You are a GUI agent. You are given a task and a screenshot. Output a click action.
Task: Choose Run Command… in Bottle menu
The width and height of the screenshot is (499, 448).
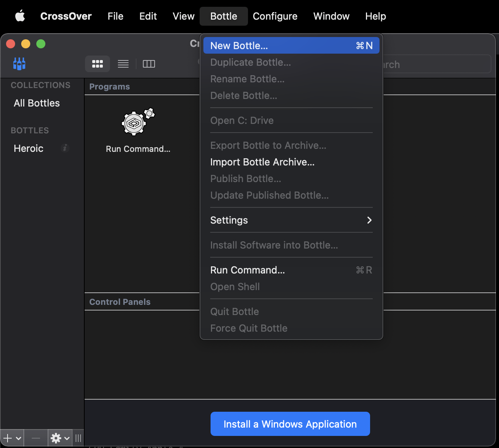[x=291, y=270]
